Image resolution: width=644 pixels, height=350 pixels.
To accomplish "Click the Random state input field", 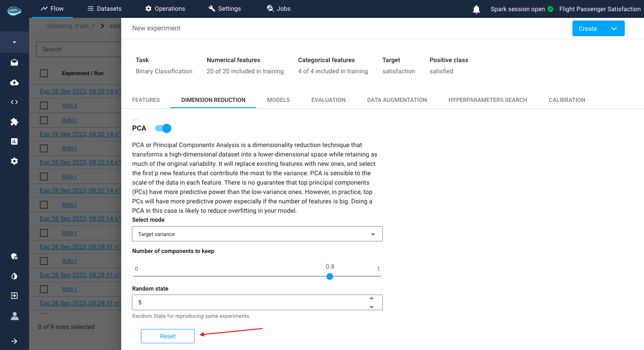I will 250,303.
